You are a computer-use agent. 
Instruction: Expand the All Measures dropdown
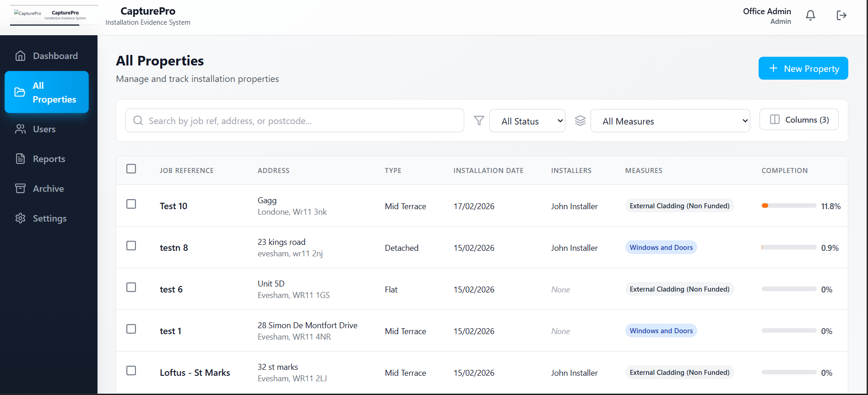click(670, 121)
